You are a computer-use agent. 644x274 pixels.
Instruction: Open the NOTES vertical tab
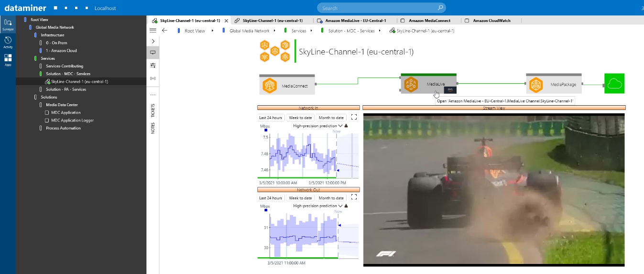[x=153, y=128]
